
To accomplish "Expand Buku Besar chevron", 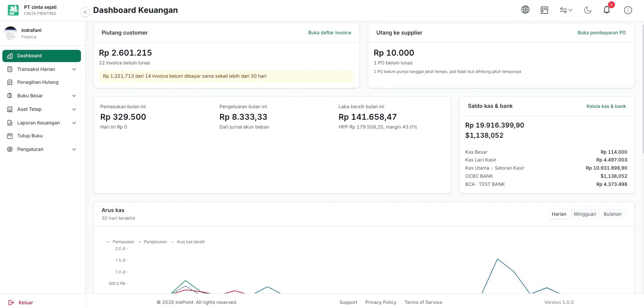I will (x=74, y=96).
